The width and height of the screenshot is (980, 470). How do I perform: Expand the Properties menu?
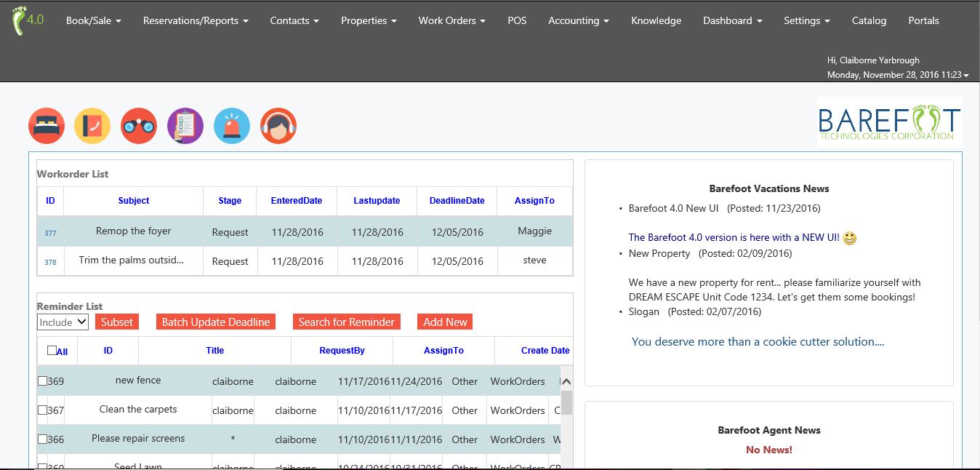click(x=369, y=20)
